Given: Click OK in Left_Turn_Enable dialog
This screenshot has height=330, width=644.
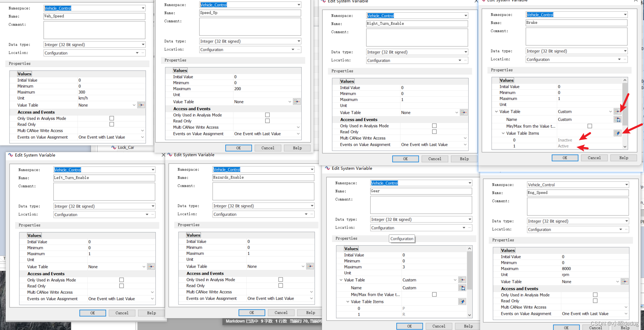Looking at the screenshot, I should (x=93, y=313).
